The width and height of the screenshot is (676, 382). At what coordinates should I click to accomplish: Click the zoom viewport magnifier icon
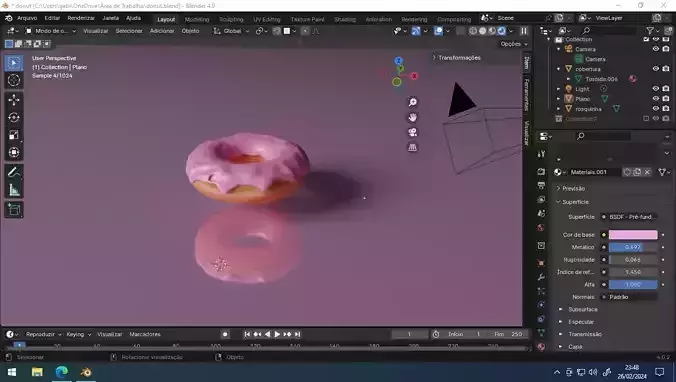tap(413, 102)
